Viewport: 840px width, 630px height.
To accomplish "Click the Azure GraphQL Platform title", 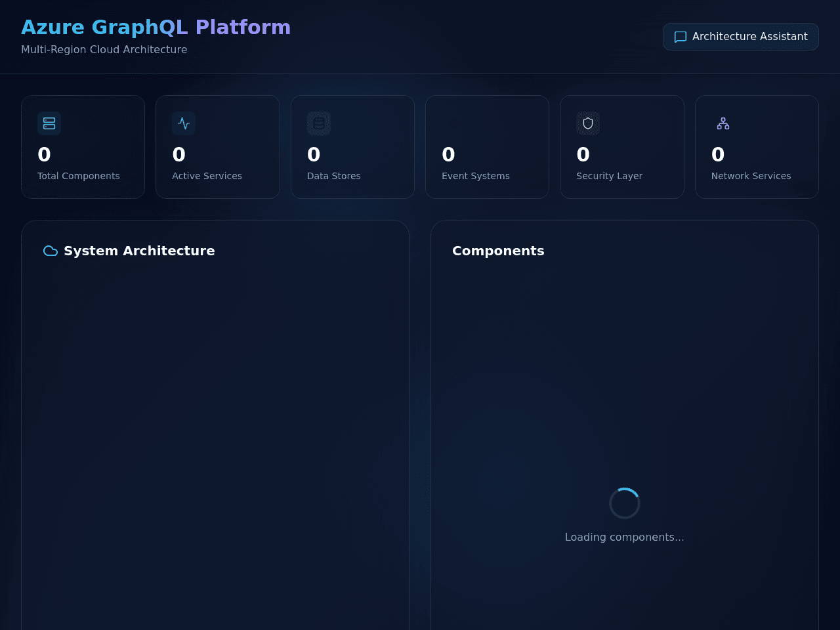I will click(156, 27).
